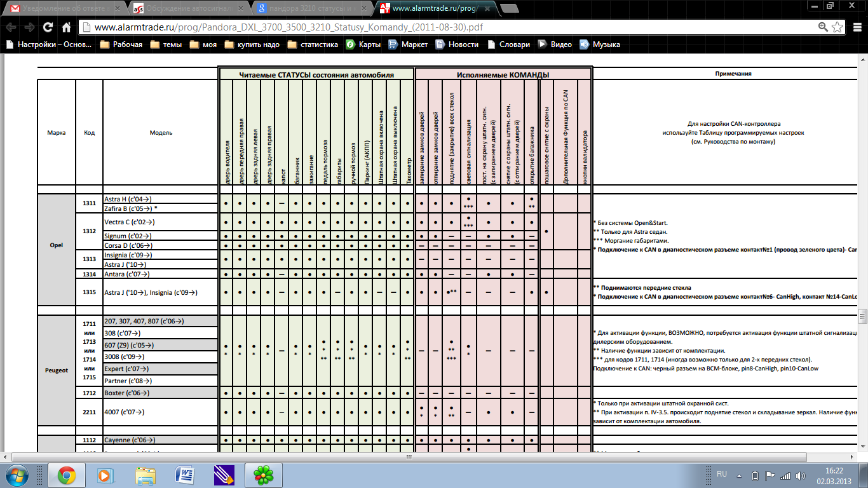868x488 pixels.
Task: Open ICQ from the taskbar
Action: pos(263,475)
